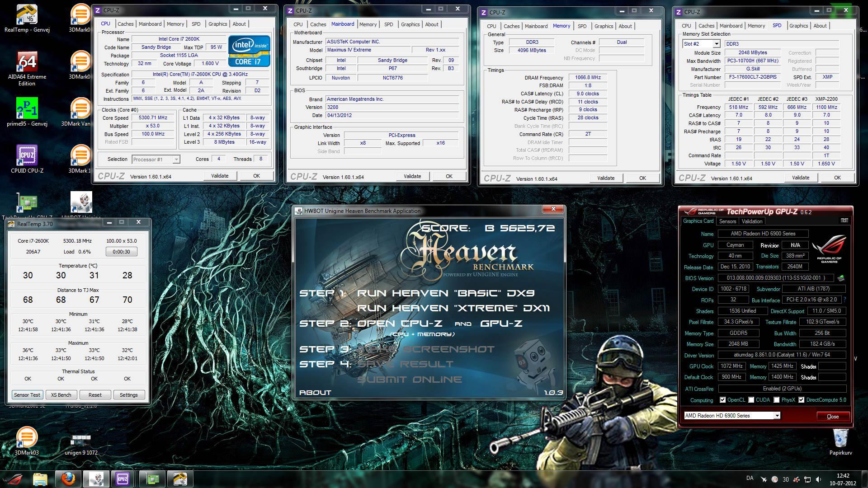Click XS Bench button in RealTemp
The height and width of the screenshot is (488, 868).
(61, 394)
